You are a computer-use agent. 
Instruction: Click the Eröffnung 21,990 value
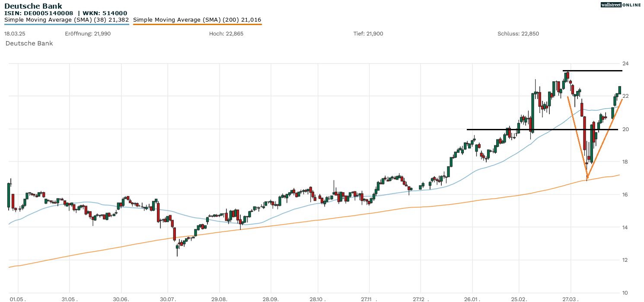point(88,34)
